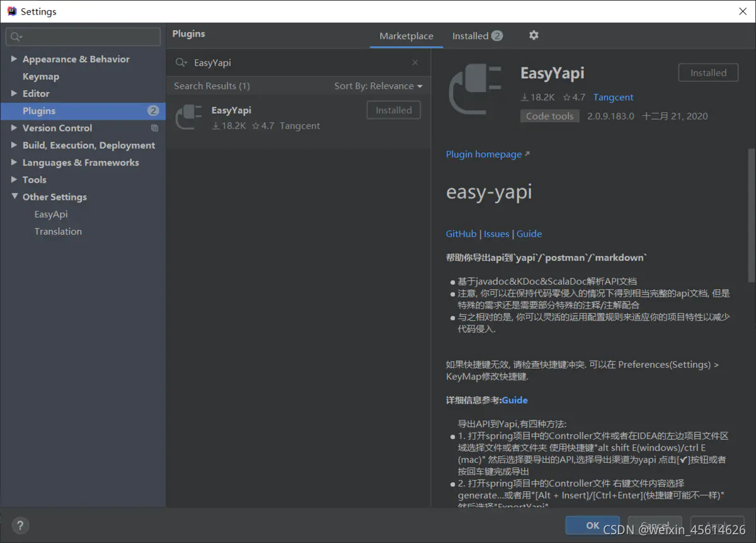This screenshot has height=543, width=756.
Task: Open the Tangcent vendor link in details
Action: (613, 98)
